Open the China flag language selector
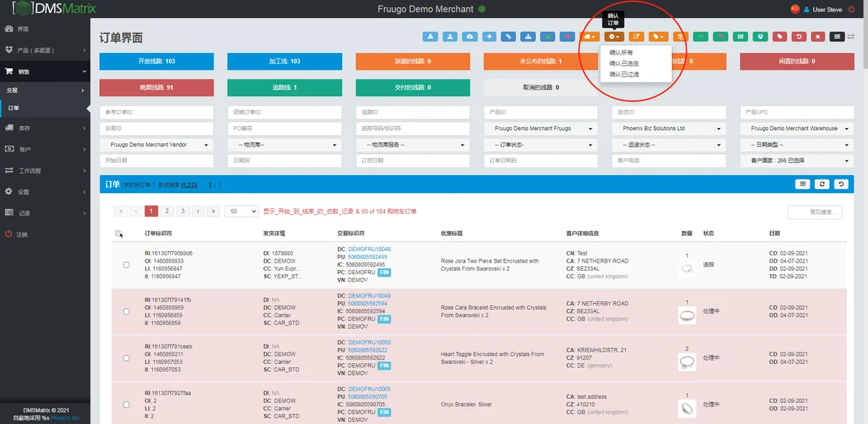 pos(796,9)
